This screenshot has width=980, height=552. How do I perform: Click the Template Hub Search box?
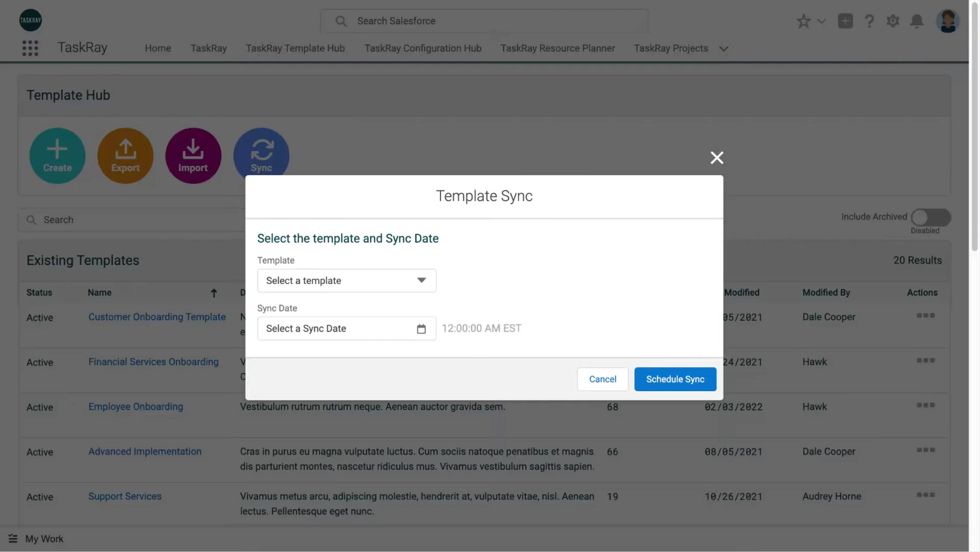(x=131, y=219)
